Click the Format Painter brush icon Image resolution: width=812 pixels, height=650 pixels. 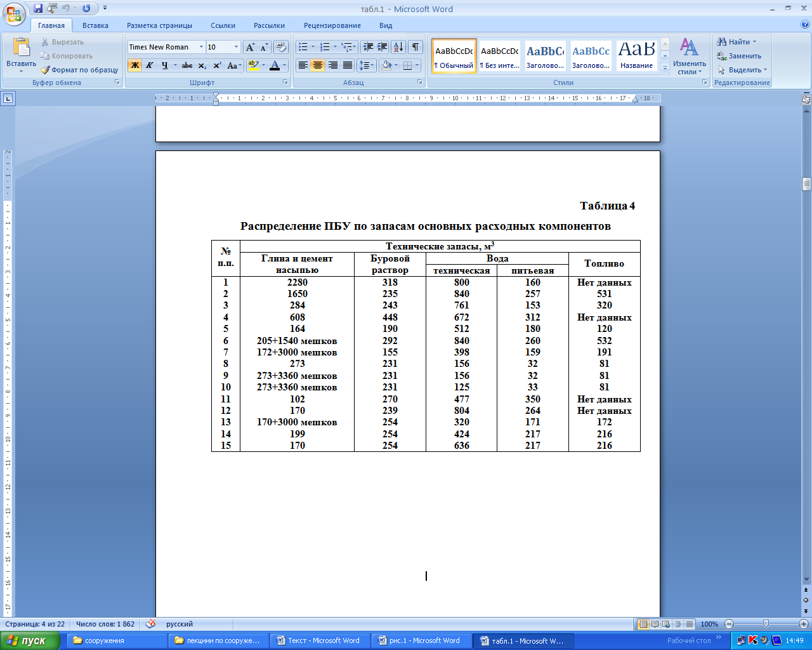pos(46,70)
